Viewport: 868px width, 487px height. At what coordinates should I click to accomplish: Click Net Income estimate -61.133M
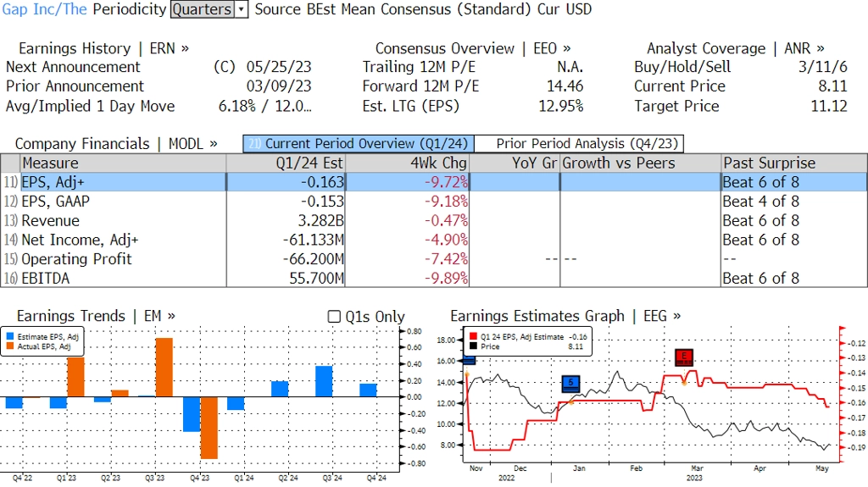pyautogui.click(x=314, y=241)
